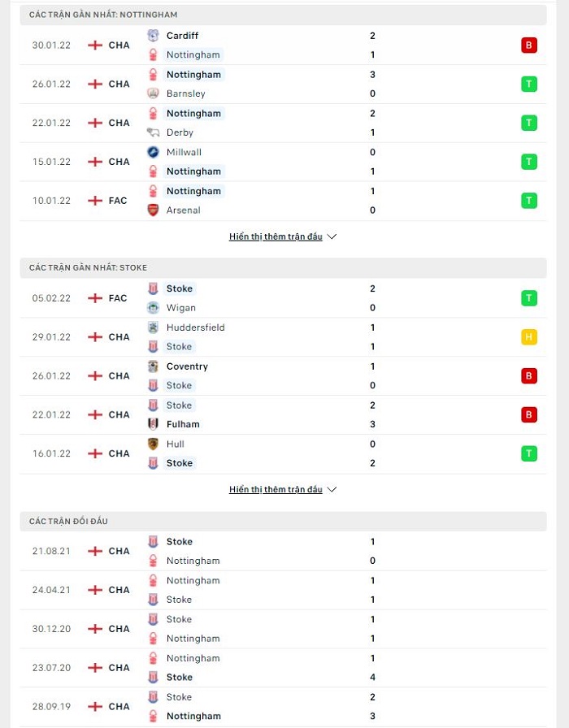Select England flag beside FAC on 05.02.22
569x728 pixels.
[95, 298]
